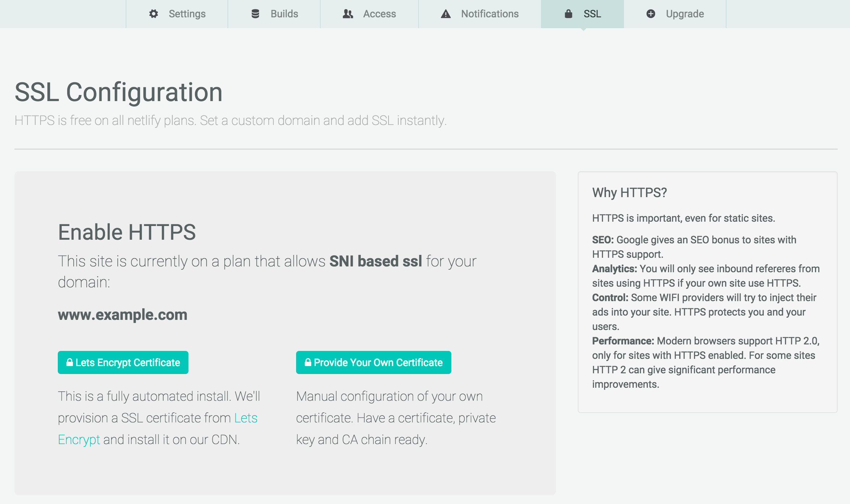Click the SSL Configuration page title

point(118,92)
